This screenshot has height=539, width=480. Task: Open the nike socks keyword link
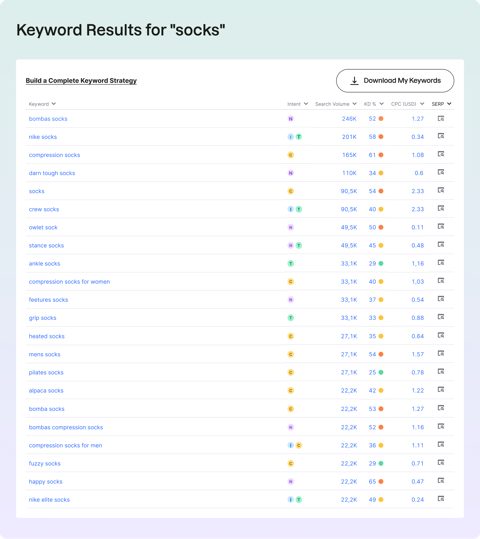[x=43, y=137]
